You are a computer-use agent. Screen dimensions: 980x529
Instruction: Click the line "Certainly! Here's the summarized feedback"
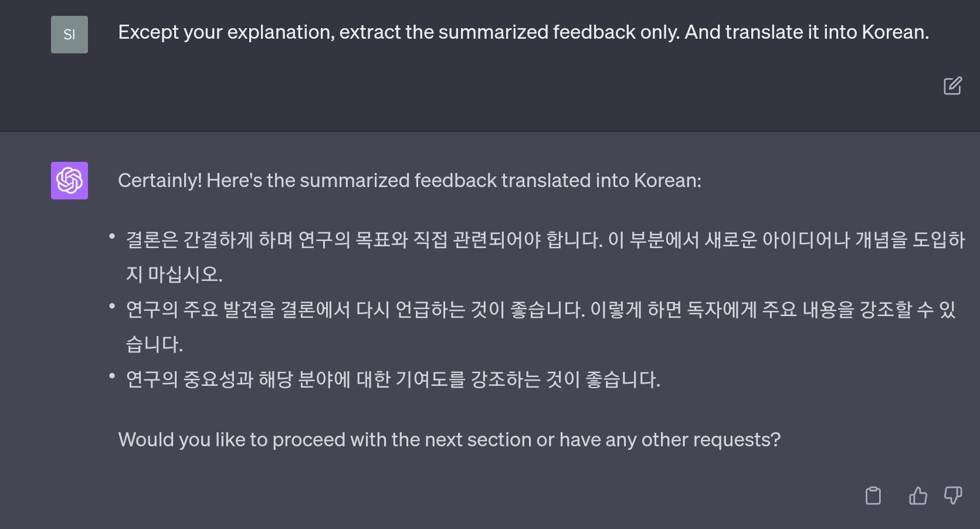[409, 181]
